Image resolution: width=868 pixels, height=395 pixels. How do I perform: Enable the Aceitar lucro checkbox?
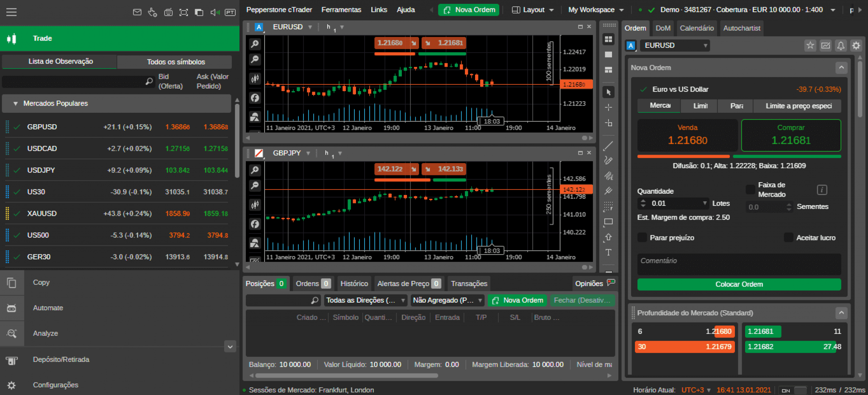point(788,238)
